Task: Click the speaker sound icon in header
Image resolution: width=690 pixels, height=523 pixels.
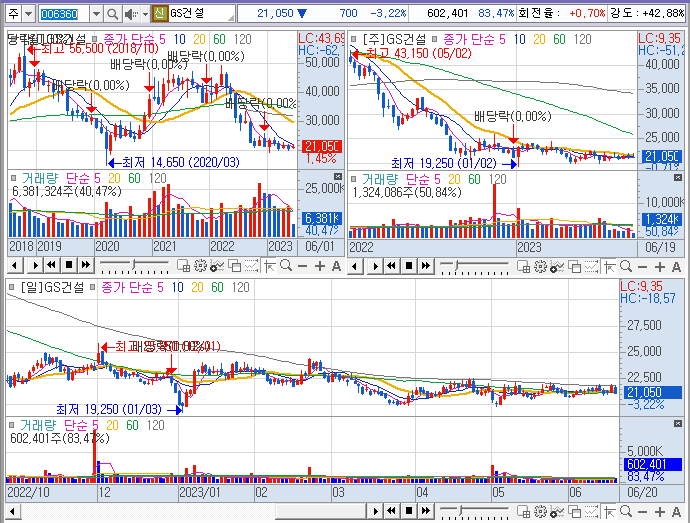Action: 130,14
